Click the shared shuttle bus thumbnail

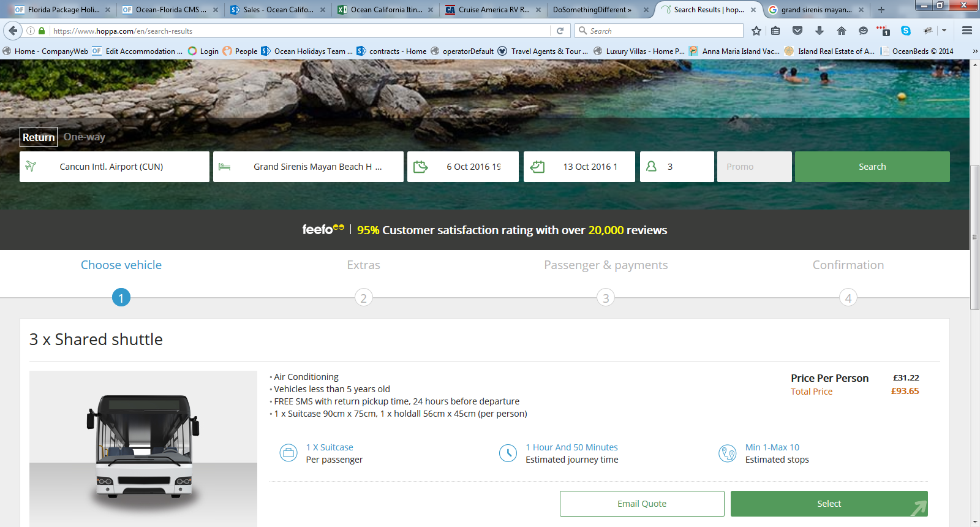[x=143, y=449]
